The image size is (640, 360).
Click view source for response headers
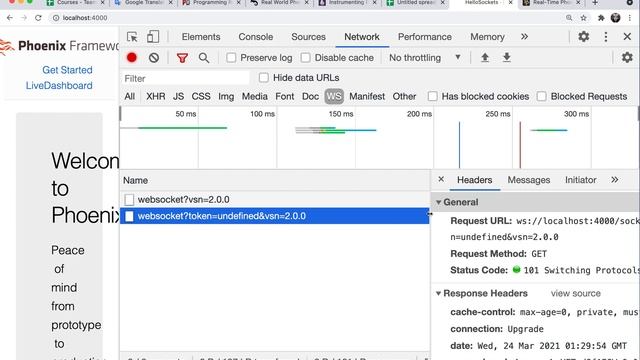coord(576,293)
